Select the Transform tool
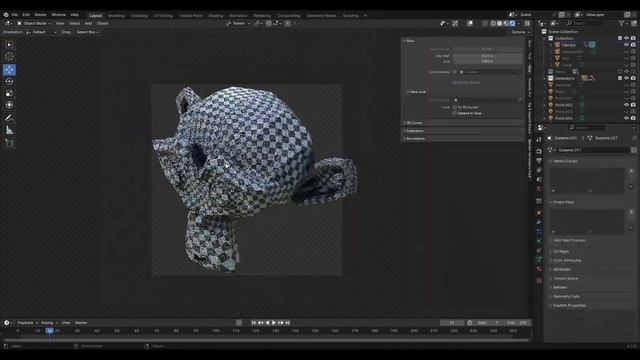Viewport: 640px width, 360px height. tap(9, 105)
